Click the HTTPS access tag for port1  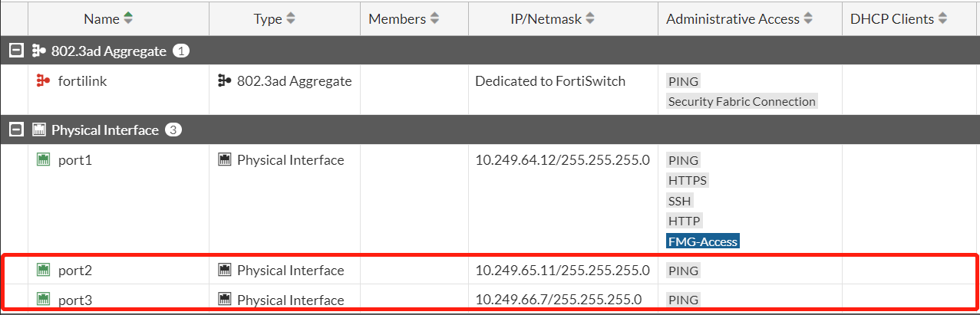coord(688,181)
